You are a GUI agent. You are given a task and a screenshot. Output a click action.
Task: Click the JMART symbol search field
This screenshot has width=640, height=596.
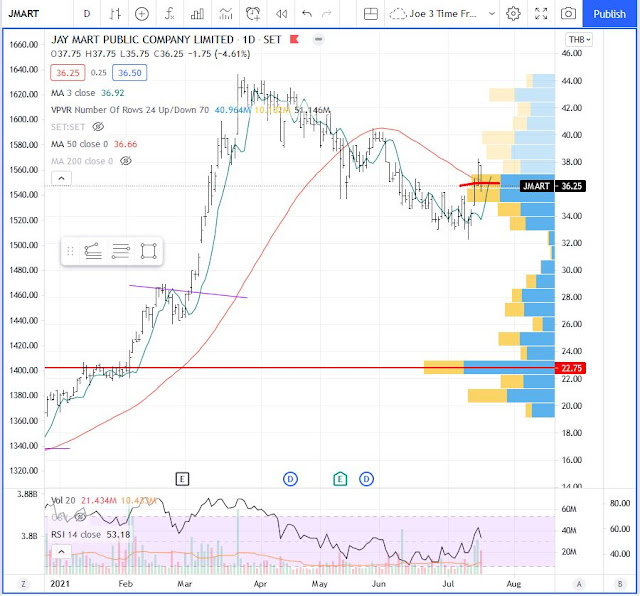pyautogui.click(x=37, y=14)
